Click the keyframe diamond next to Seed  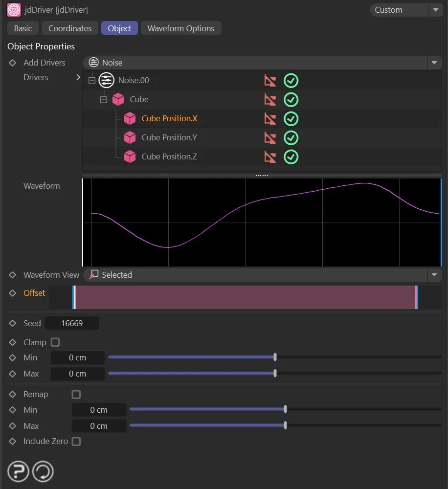tap(13, 323)
